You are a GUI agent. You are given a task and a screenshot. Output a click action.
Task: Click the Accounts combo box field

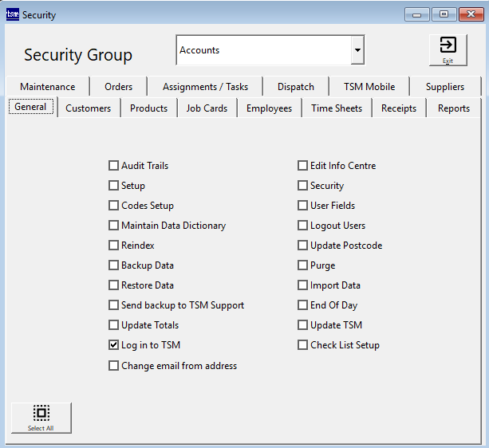point(263,50)
